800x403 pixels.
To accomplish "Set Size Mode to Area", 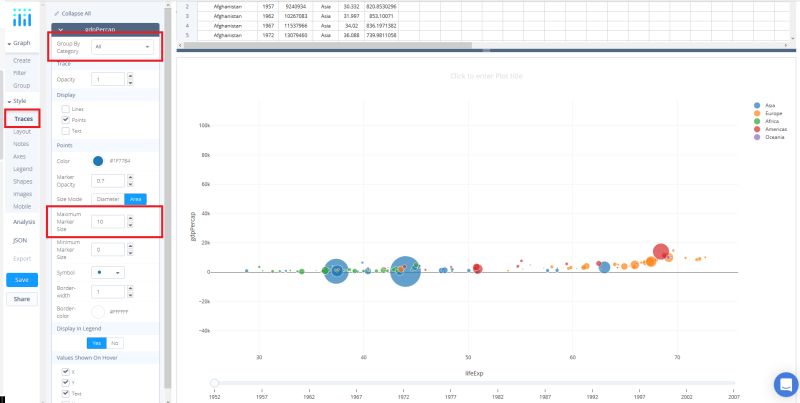I will click(x=136, y=199).
